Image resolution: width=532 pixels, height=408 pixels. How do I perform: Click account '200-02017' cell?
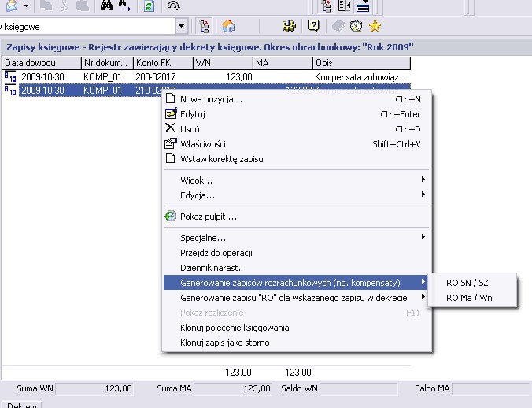point(156,77)
